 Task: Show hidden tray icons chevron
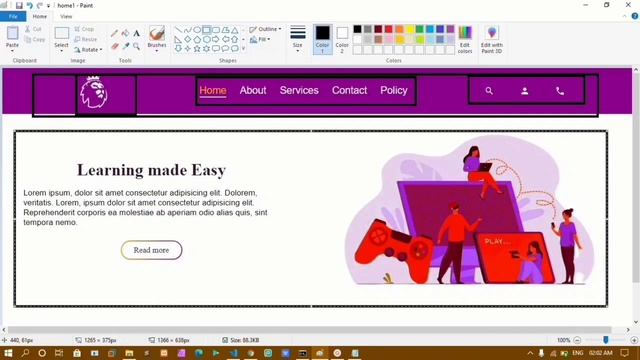[x=530, y=353]
